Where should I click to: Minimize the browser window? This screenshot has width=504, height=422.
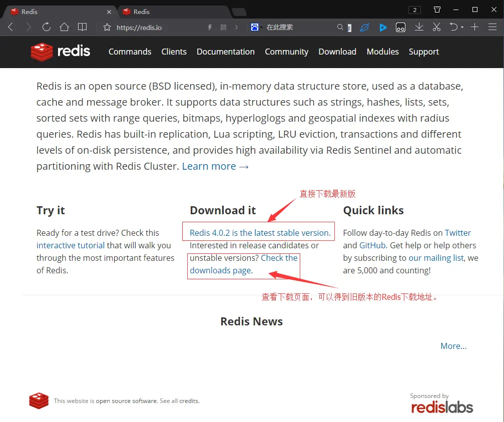pos(456,10)
